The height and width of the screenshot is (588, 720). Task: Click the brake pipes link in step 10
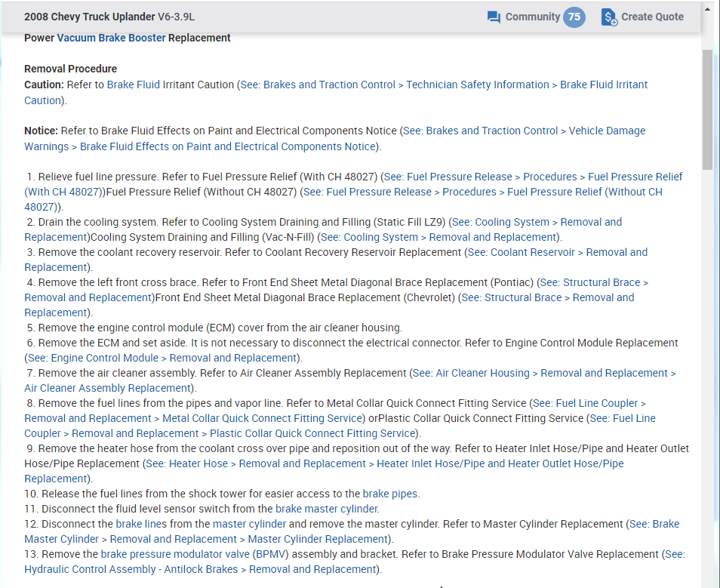(390, 494)
